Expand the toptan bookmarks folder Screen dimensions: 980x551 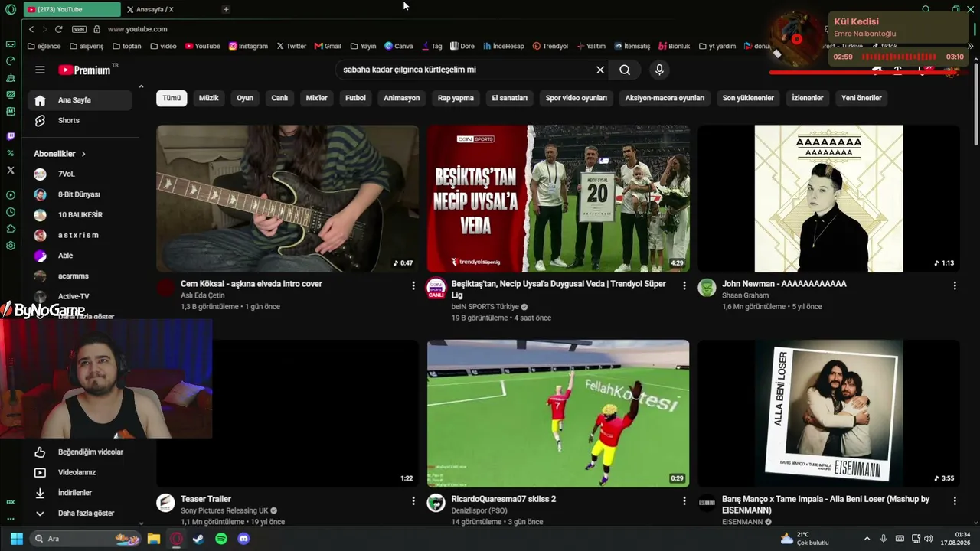coord(126,46)
